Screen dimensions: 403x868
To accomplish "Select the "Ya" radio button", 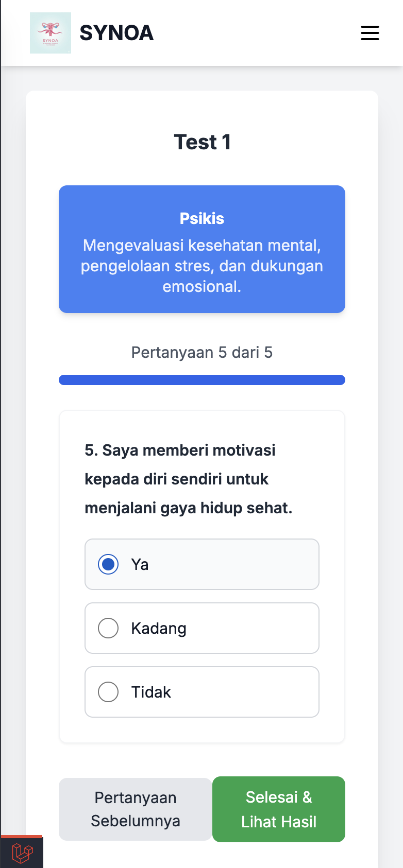I will [108, 564].
